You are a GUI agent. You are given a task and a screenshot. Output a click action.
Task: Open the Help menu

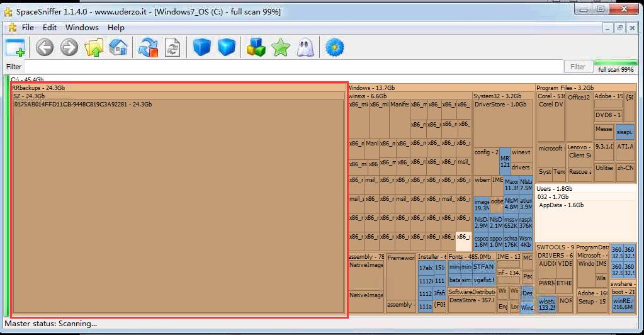(116, 28)
